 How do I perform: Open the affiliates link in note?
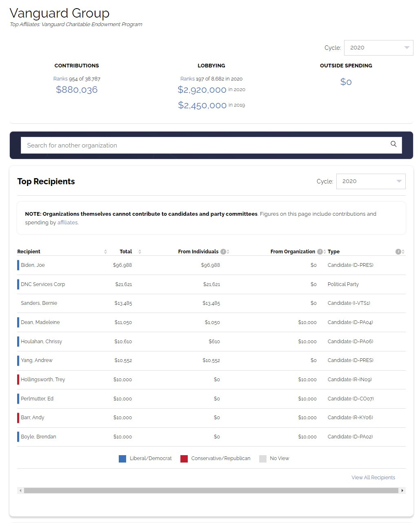(x=67, y=223)
